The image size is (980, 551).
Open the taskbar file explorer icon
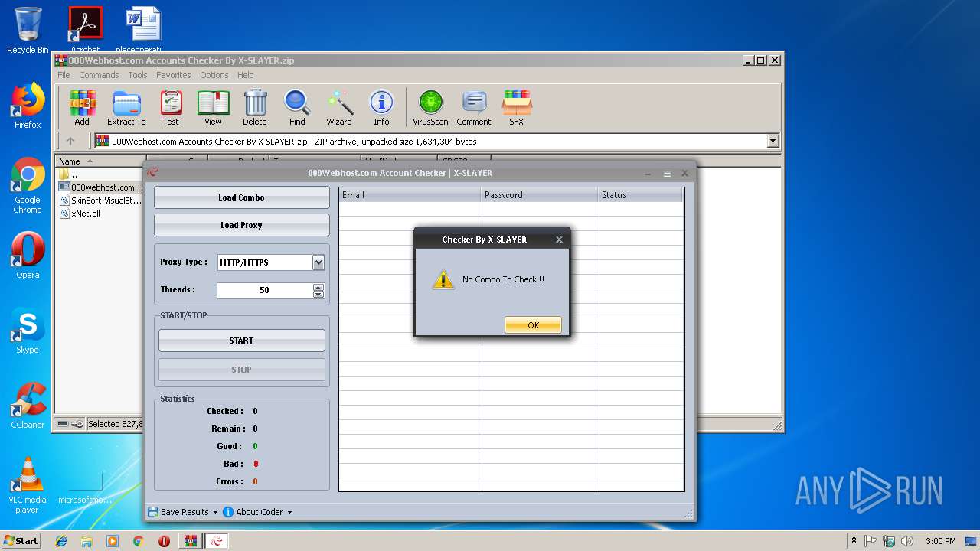[87, 541]
